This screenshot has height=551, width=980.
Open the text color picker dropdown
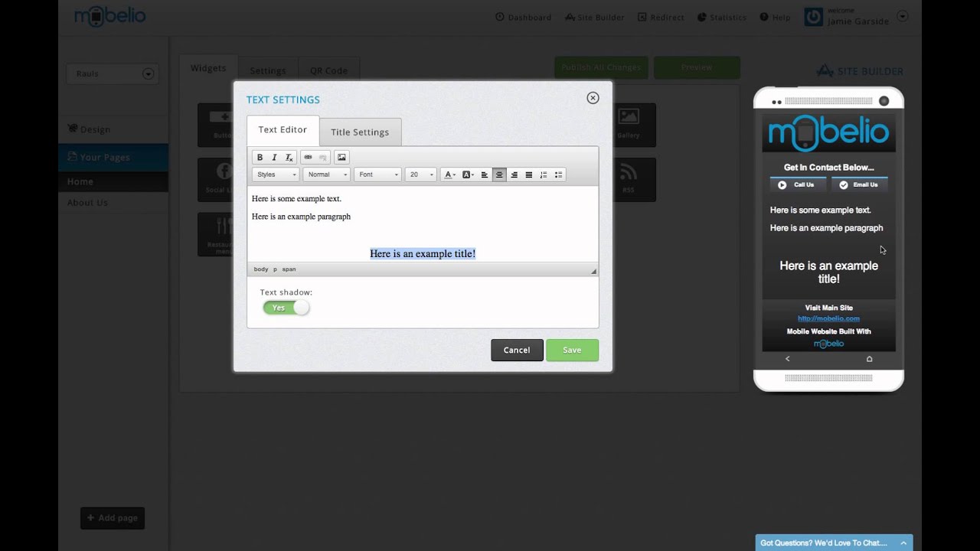click(x=449, y=174)
